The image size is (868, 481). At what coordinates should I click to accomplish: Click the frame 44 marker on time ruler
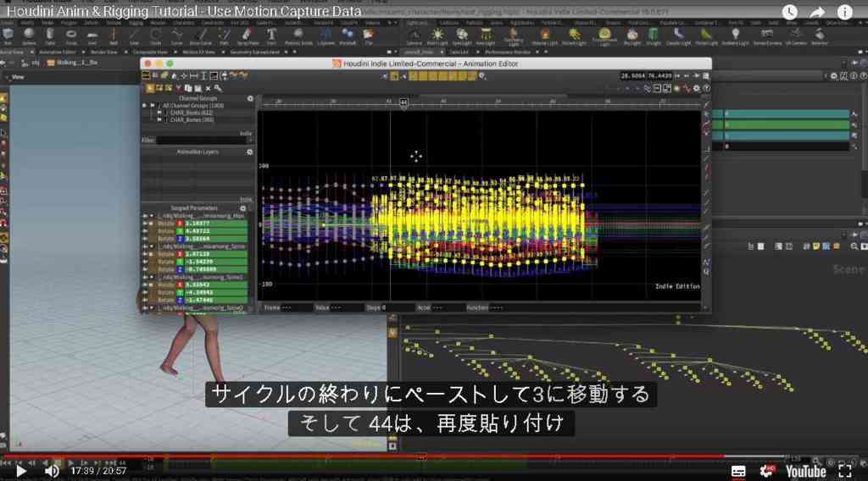point(403,102)
